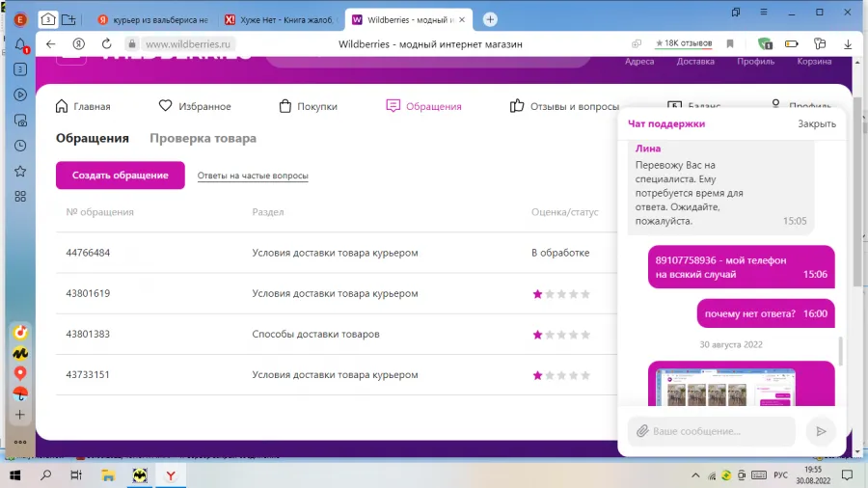Image resolution: width=868 pixels, height=488 pixels.
Task: Open Yandex Browser taskbar icon
Action: [171, 475]
